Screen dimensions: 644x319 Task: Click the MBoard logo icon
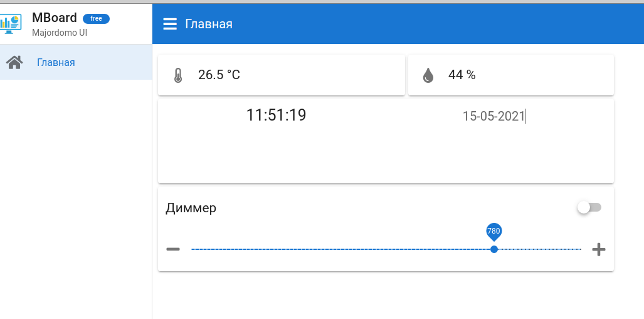11,23
